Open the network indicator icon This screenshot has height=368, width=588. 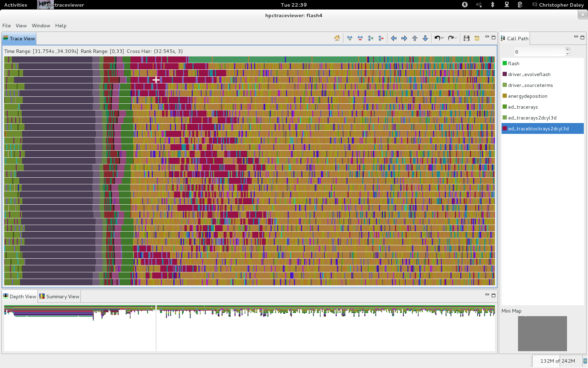click(x=506, y=5)
